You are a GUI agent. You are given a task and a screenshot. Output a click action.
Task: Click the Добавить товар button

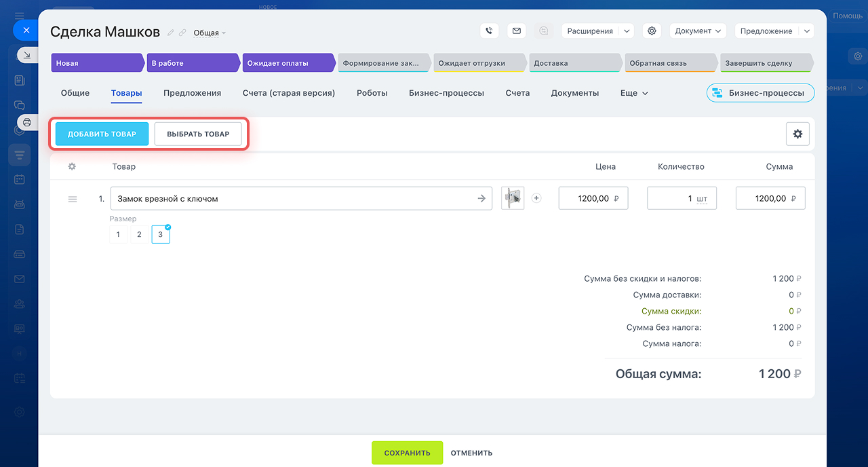click(x=102, y=134)
